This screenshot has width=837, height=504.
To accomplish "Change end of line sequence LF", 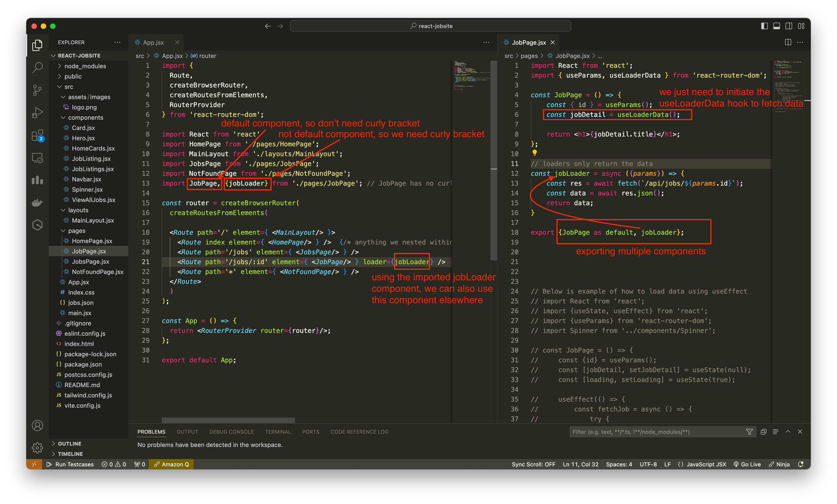I will point(667,464).
